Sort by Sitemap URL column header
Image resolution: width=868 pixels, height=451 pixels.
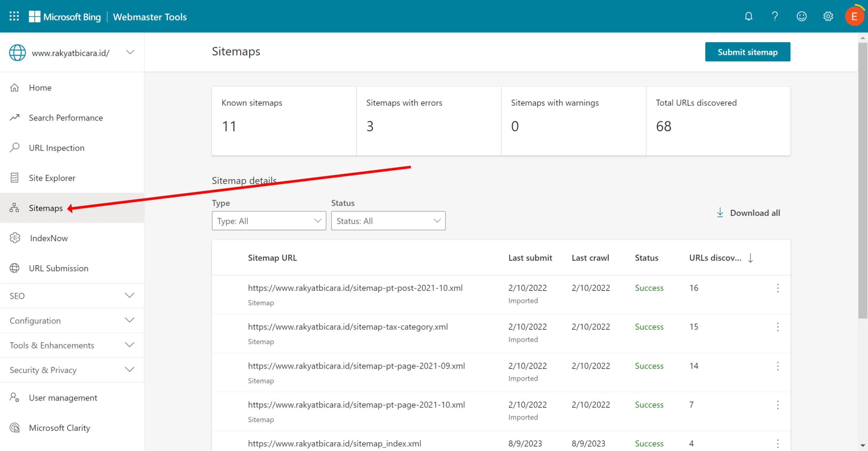pyautogui.click(x=272, y=258)
